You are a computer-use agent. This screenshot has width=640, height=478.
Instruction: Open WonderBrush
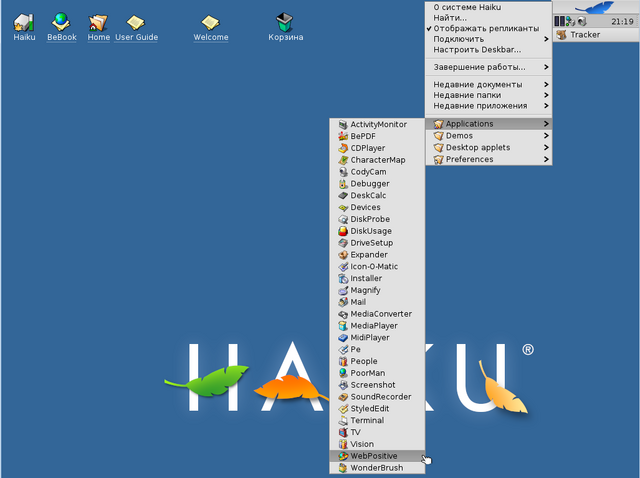pyautogui.click(x=377, y=468)
